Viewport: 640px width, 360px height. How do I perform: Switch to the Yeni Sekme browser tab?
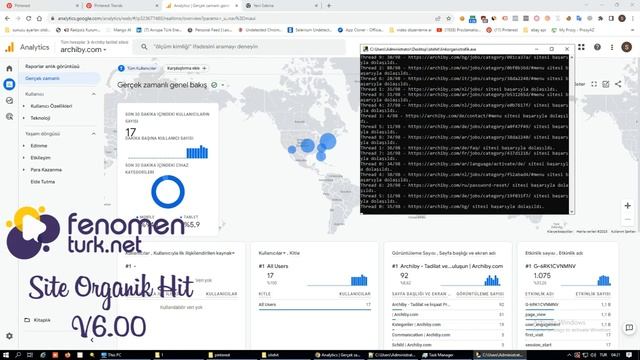[x=281, y=6]
